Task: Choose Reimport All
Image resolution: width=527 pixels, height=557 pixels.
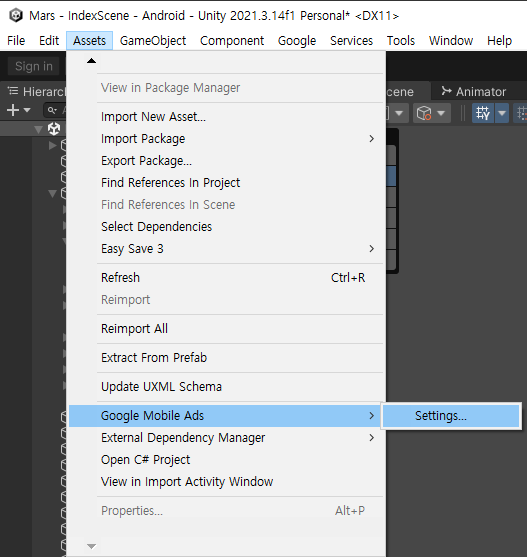Action: pyautogui.click(x=226, y=329)
